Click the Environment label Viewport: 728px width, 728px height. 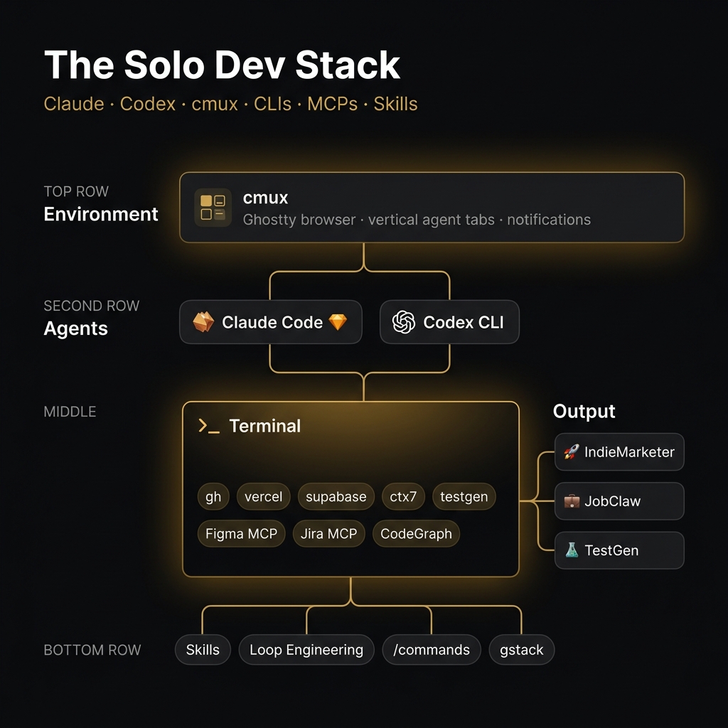101,214
